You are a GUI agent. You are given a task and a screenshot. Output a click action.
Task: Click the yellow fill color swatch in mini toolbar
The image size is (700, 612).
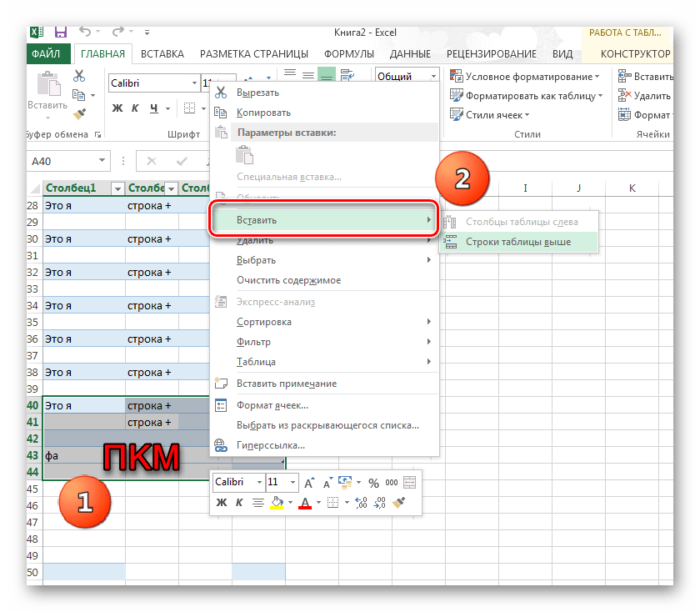276,503
